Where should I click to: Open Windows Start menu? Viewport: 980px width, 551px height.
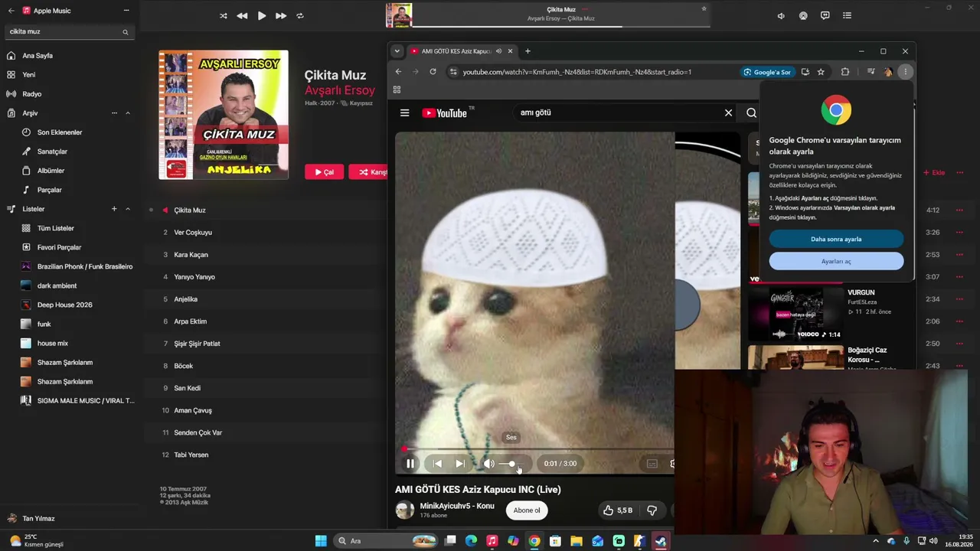(321, 541)
